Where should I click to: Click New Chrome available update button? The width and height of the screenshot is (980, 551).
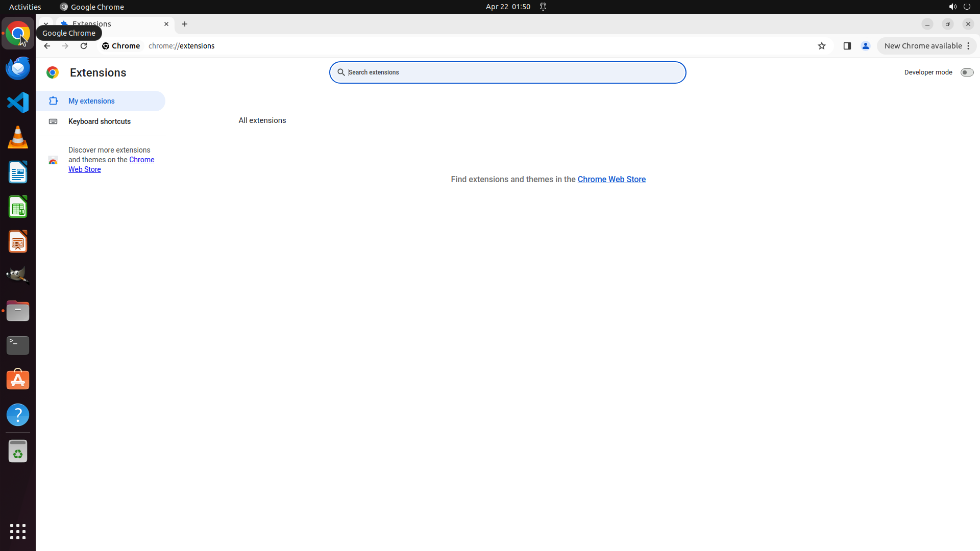pyautogui.click(x=922, y=46)
